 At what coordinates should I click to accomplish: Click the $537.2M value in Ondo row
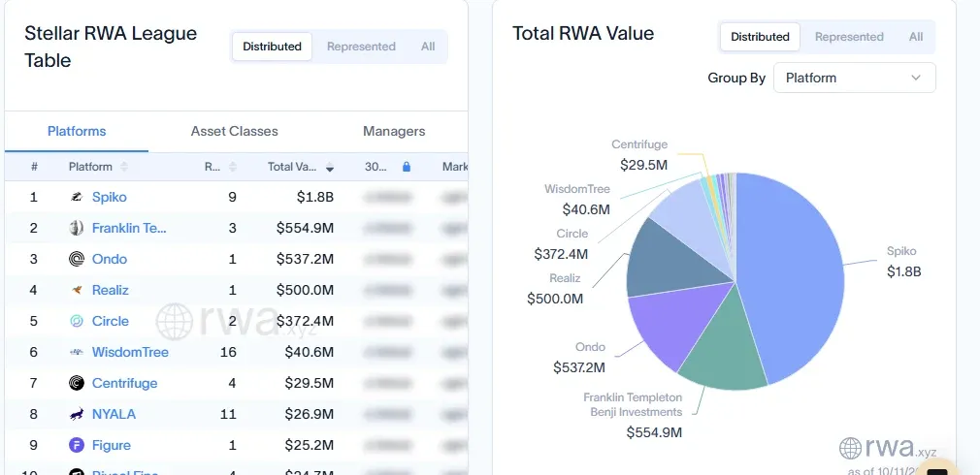tap(305, 259)
